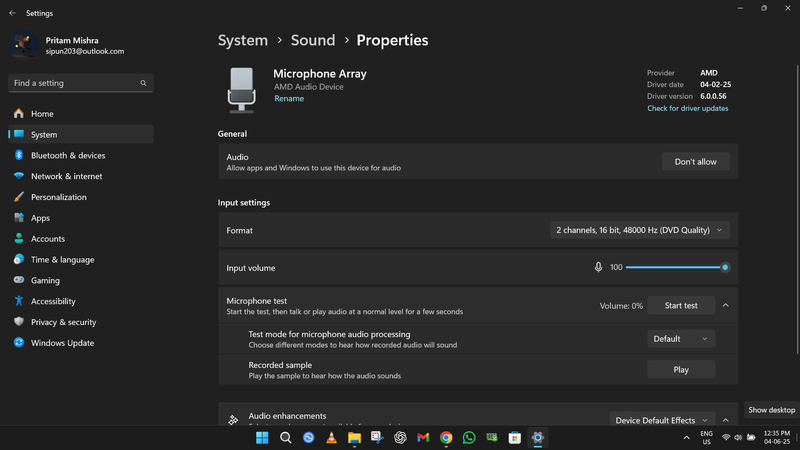
Task: Open Apps settings
Action: 81,218
